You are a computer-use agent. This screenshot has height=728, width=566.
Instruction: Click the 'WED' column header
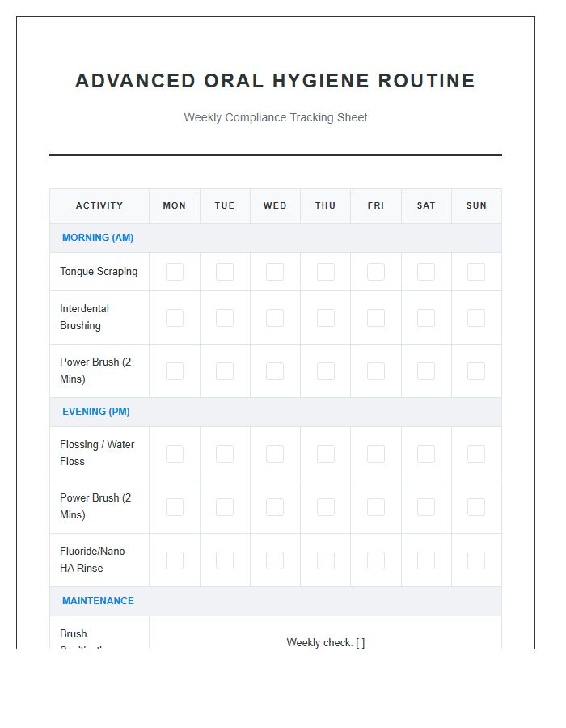275,205
